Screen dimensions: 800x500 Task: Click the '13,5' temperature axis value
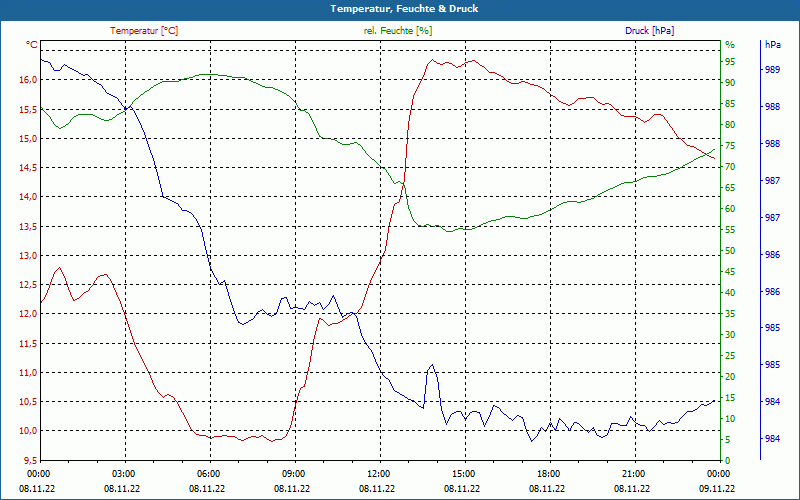[x=28, y=226]
